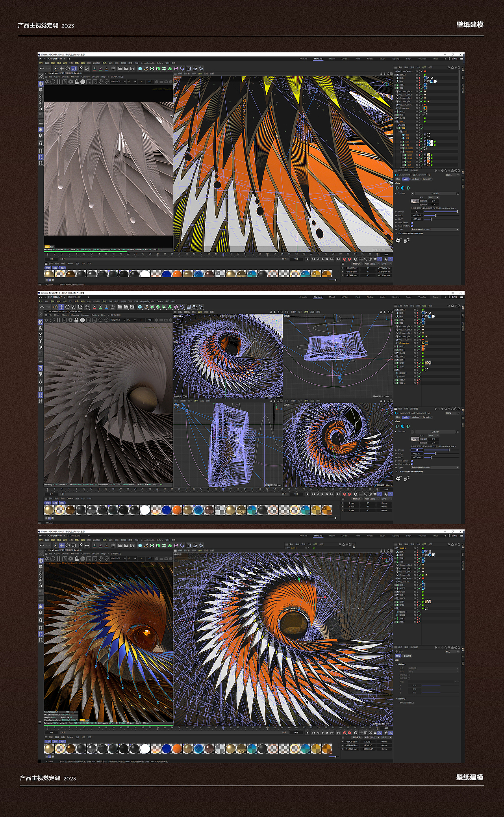The width and height of the screenshot is (504, 817).
Task: Open Exclusion tab in top window attributes
Action: (x=427, y=179)
